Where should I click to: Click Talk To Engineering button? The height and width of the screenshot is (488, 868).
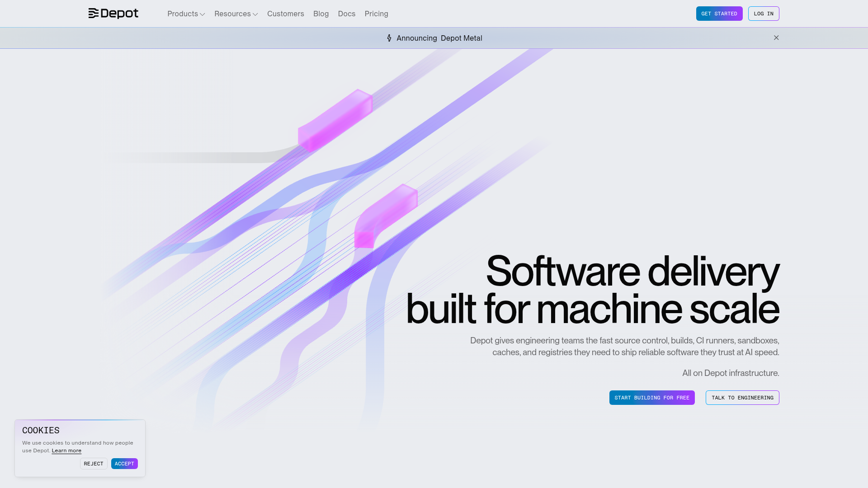(742, 398)
